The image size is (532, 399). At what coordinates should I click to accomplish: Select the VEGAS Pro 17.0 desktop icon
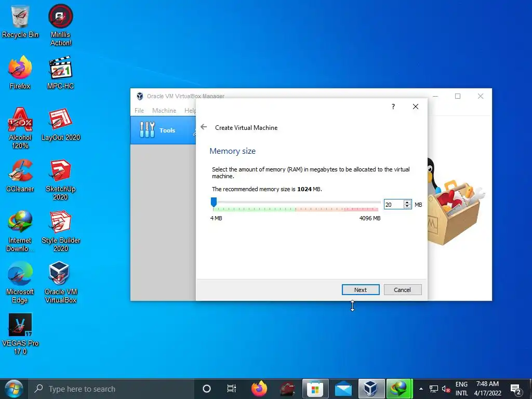(20, 334)
